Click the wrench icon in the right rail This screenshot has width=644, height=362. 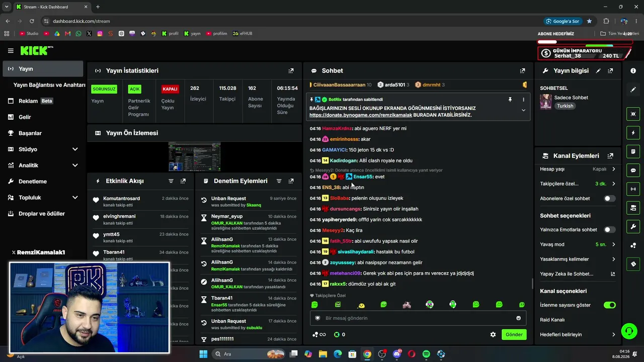pyautogui.click(x=633, y=227)
